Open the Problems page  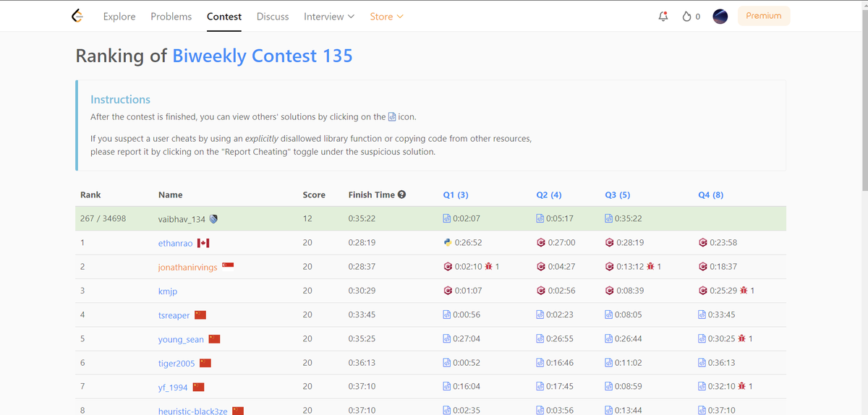click(x=171, y=17)
